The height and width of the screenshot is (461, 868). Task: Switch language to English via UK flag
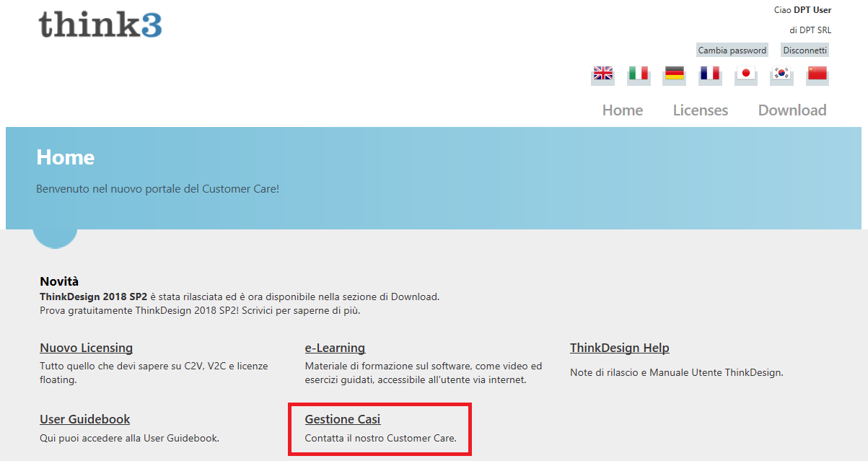coord(602,74)
